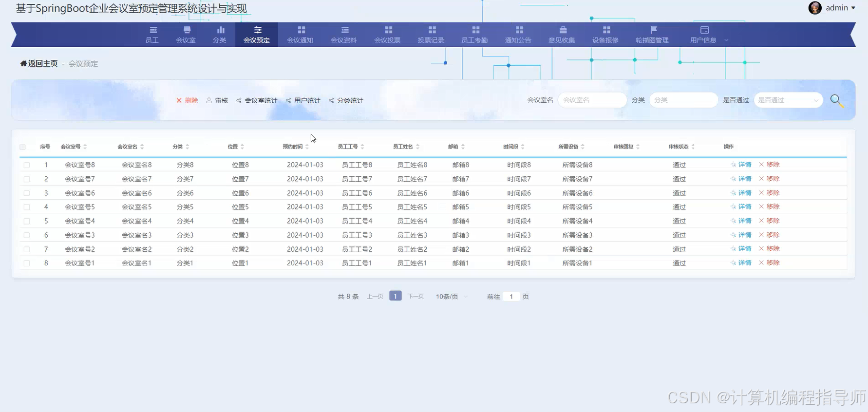Check the box for 会议室号7 row

tap(27, 179)
